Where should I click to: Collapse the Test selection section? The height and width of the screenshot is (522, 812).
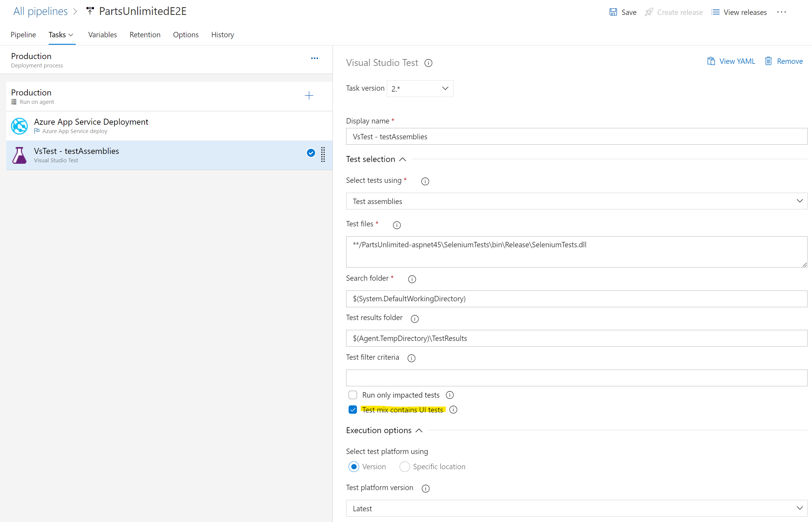tap(402, 159)
